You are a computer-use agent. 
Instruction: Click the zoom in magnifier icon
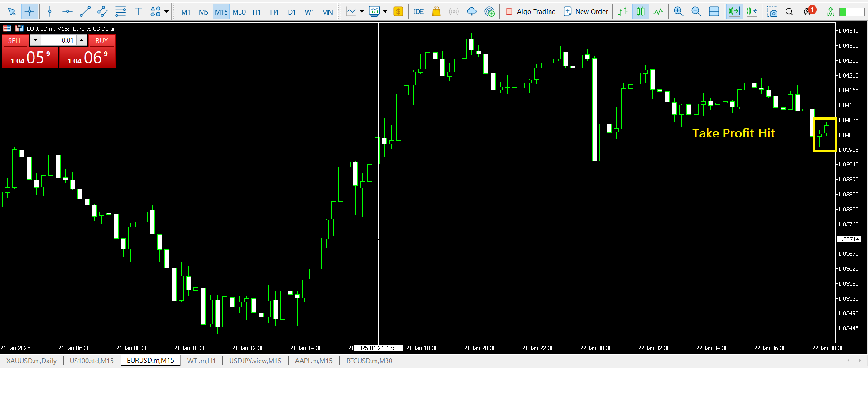678,12
